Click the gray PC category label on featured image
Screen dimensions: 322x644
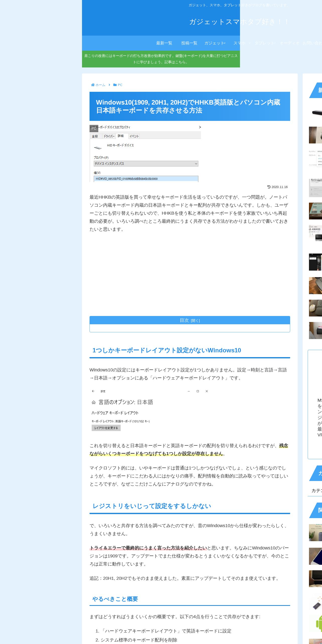point(94,128)
